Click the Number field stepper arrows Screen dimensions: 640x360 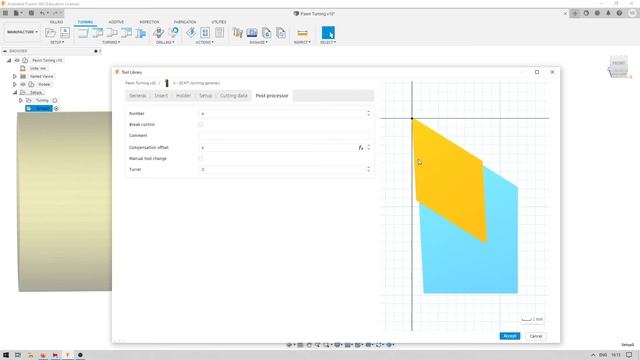[369, 113]
